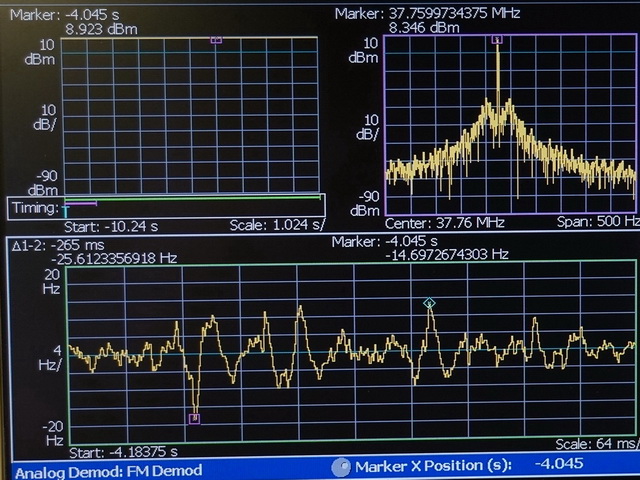Click the 10 dB/ scale label of power plot
This screenshot has width=640, height=480.
[44, 117]
